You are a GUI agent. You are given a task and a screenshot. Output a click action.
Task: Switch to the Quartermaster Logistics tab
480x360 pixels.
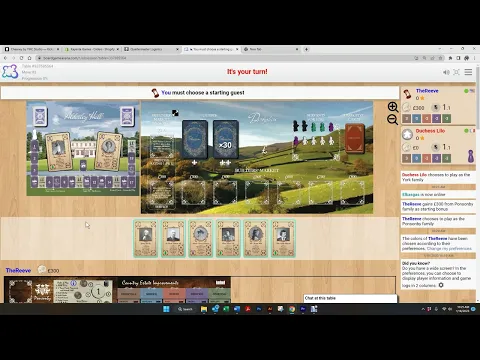[x=151, y=49]
